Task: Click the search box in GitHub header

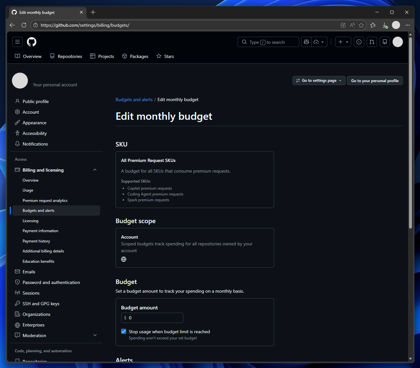Action: (268, 42)
